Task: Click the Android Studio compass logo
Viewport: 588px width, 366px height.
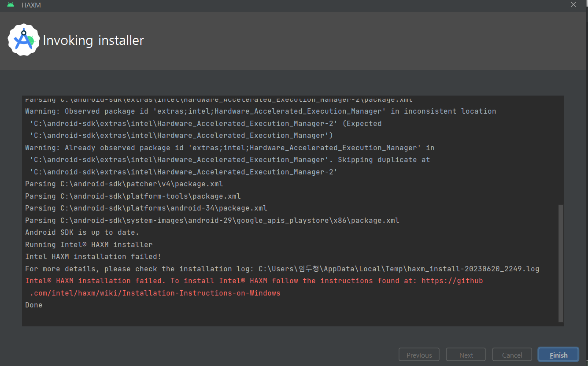Action: pos(24,40)
